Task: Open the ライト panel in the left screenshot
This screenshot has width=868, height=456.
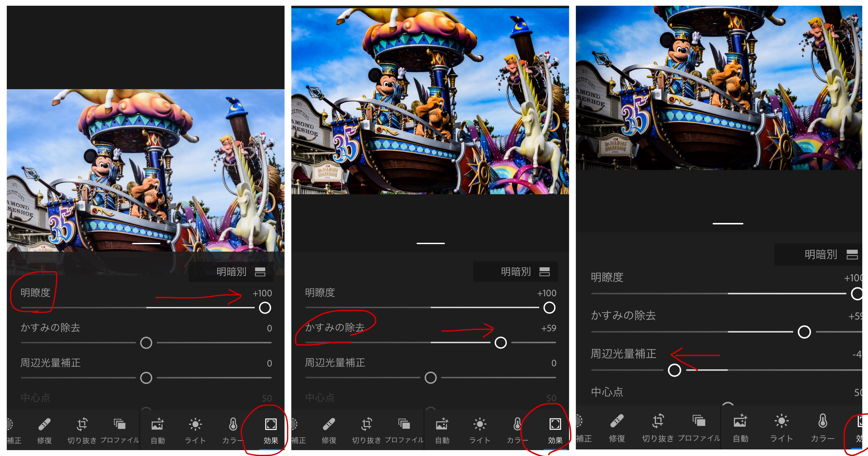Action: pos(195,430)
